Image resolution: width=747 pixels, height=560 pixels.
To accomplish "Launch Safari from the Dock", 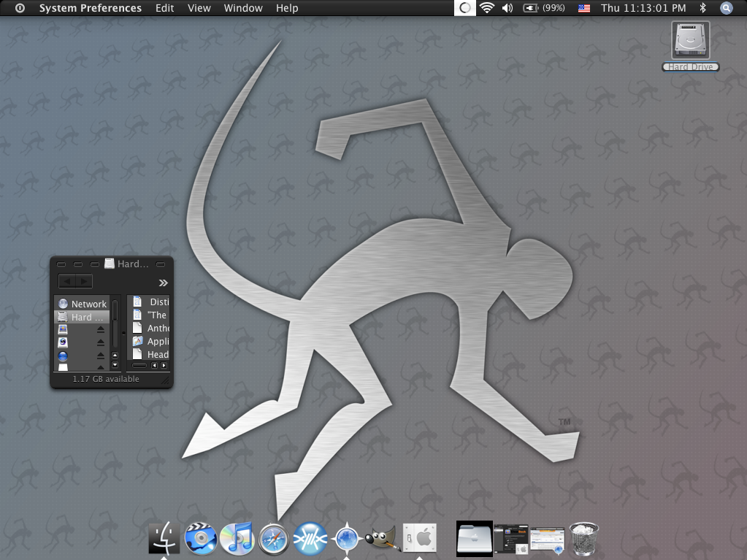I will pyautogui.click(x=273, y=539).
